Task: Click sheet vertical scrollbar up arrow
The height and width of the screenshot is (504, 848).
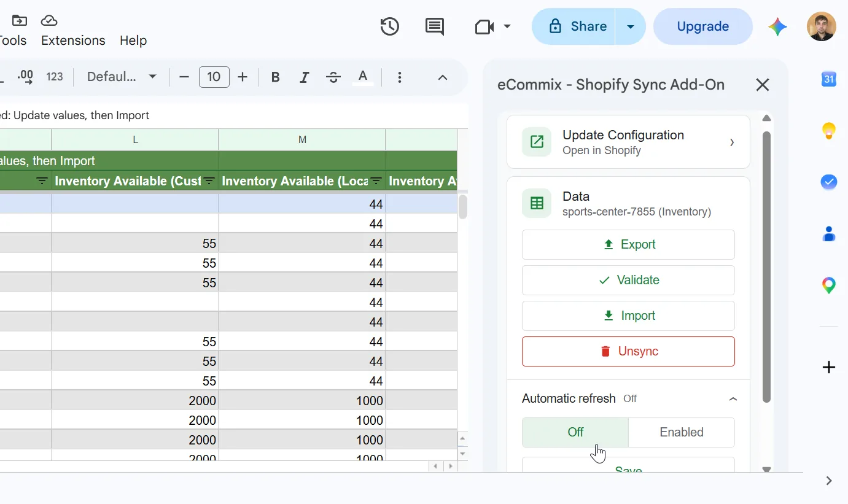Action: [x=463, y=438]
